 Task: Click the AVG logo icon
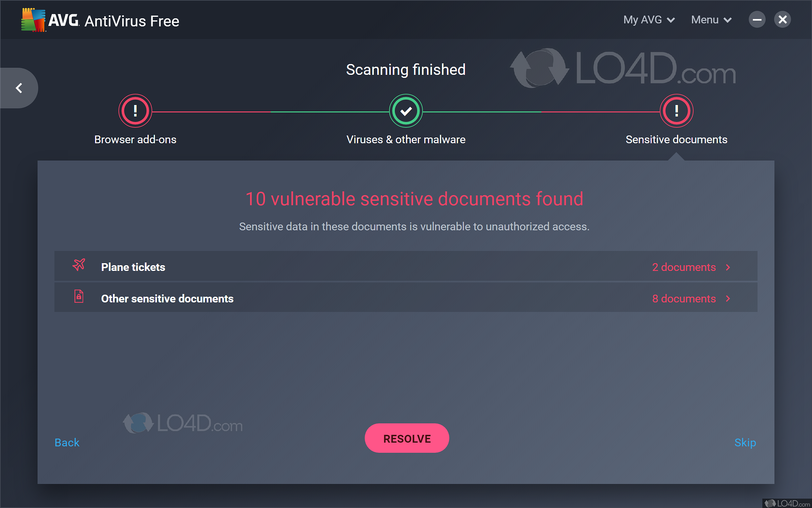(33, 20)
